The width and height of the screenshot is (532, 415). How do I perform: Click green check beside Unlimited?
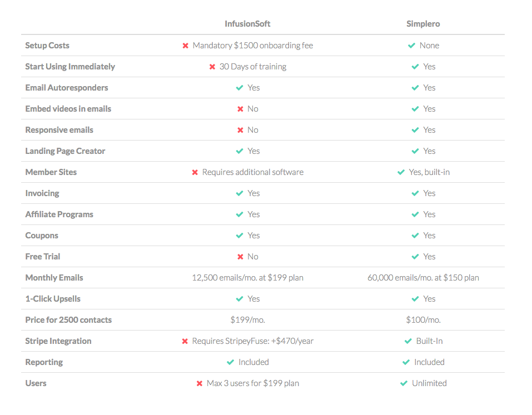[x=404, y=383]
